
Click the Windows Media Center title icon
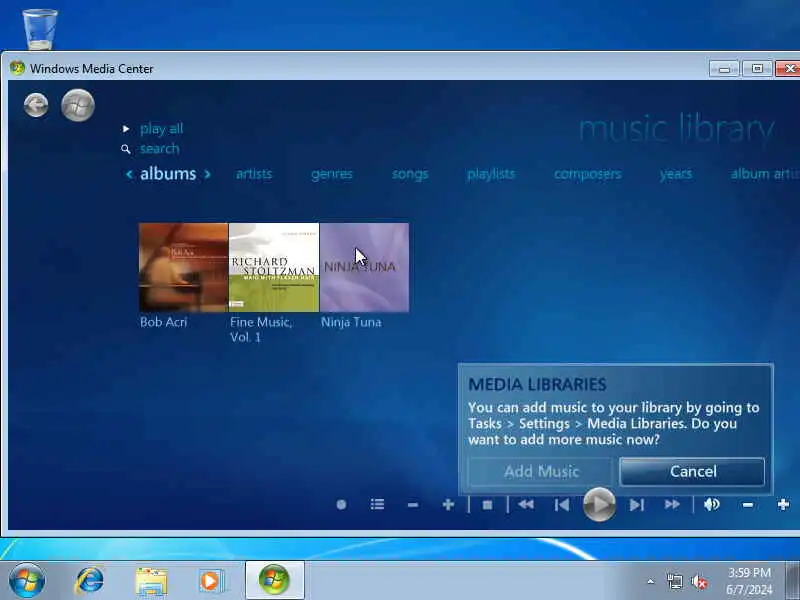(17, 68)
